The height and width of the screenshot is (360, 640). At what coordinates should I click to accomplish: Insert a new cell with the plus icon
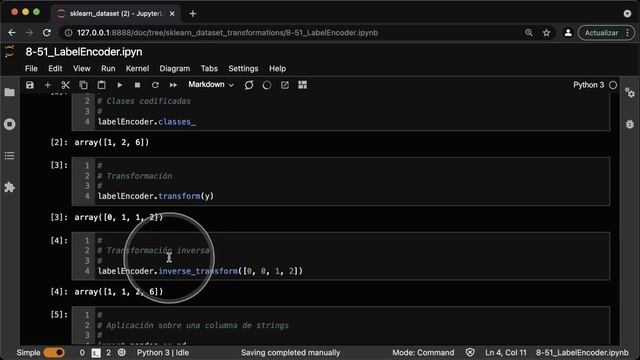tap(48, 85)
